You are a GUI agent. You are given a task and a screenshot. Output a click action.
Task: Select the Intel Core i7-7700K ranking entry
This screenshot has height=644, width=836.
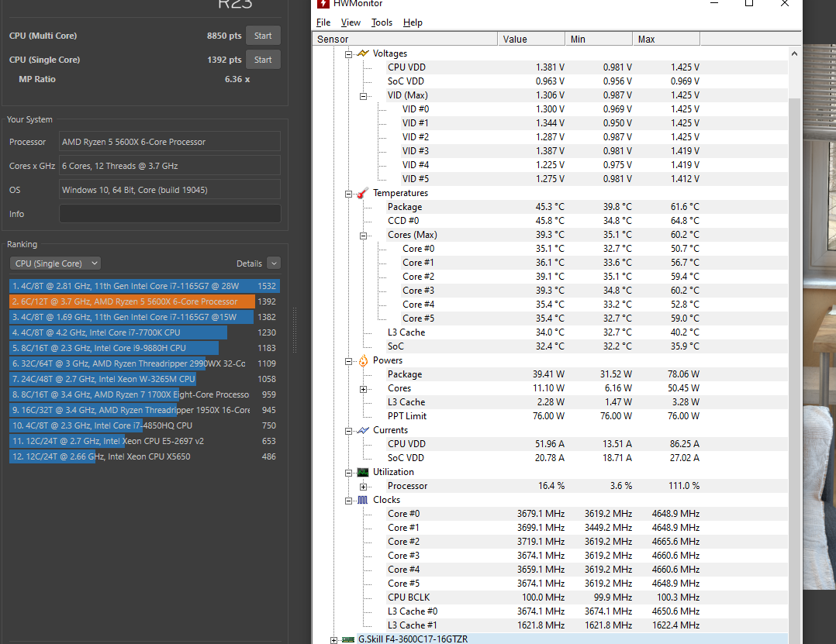(144, 332)
